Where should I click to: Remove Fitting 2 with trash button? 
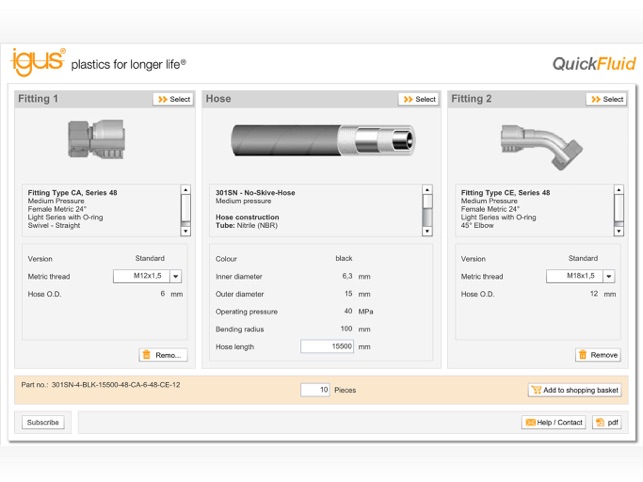597,355
